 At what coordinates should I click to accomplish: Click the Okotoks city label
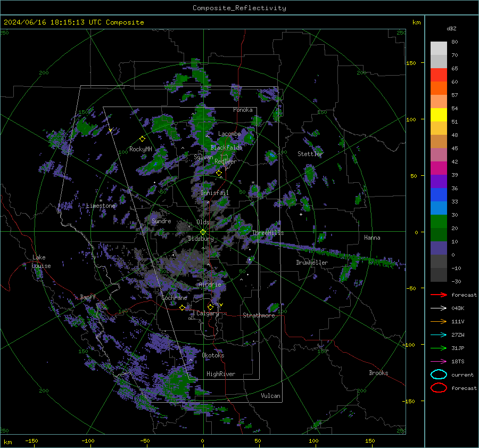pos(213,355)
